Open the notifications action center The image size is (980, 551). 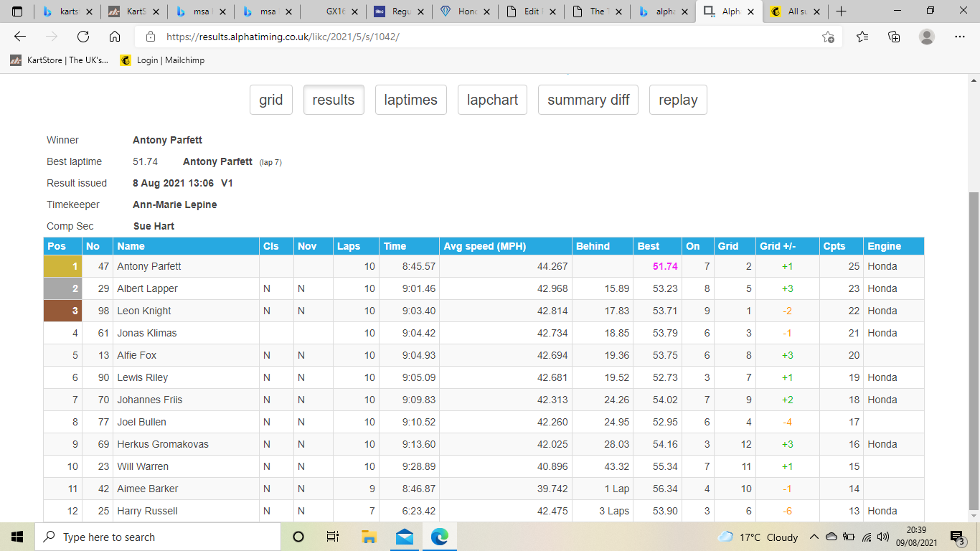(957, 537)
